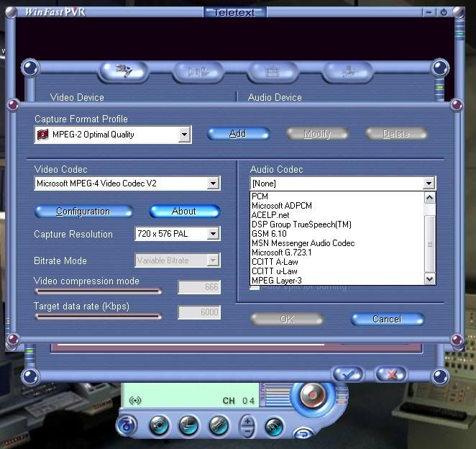Click the return arrow icon
The height and width of the screenshot is (449, 476).
coord(304,433)
